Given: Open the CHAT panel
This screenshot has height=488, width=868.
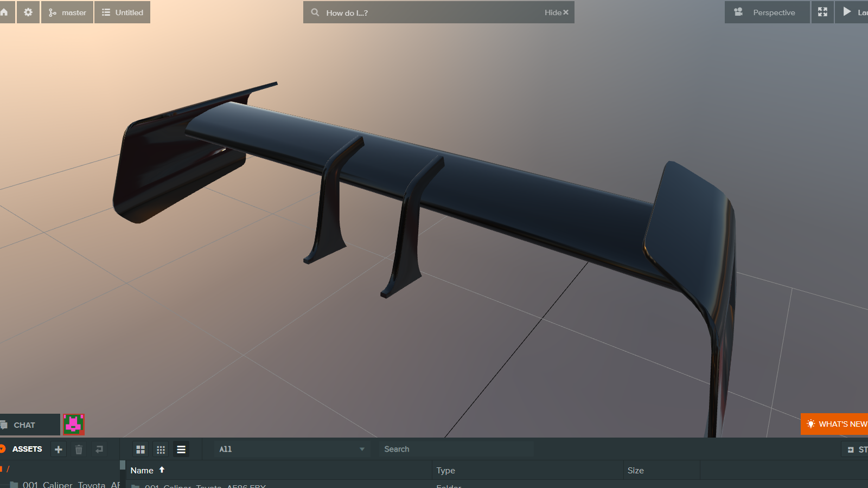Looking at the screenshot, I should 29,425.
